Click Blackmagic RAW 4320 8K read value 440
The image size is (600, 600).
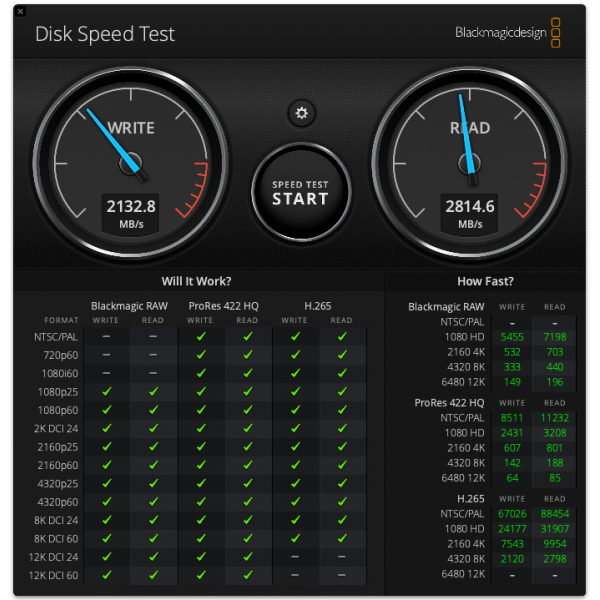pos(555,367)
